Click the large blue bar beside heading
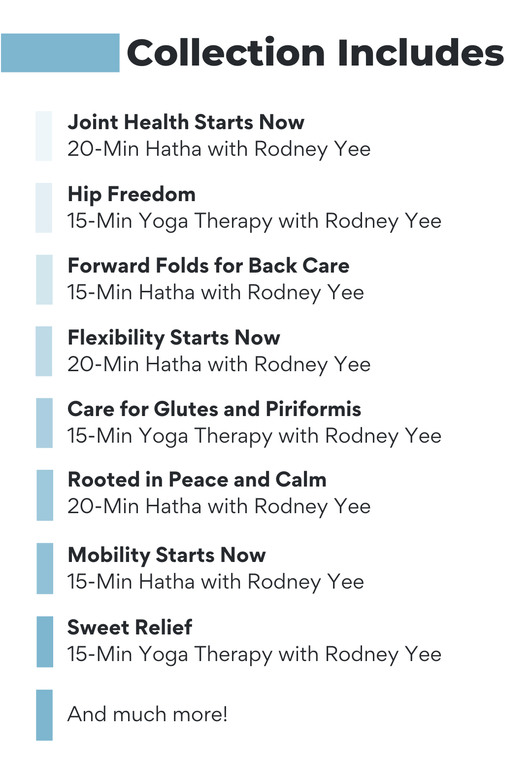 point(60,53)
